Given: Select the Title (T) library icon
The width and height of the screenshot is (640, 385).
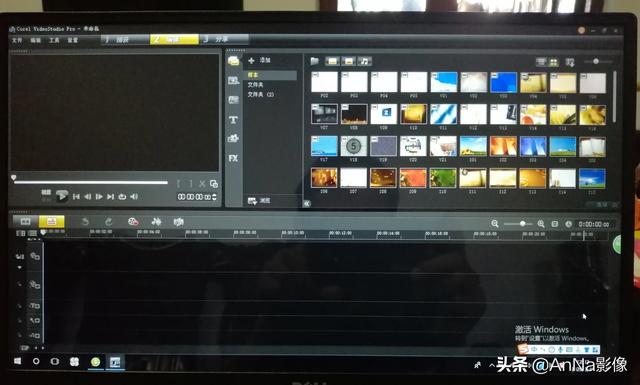Looking at the screenshot, I should coord(233,120).
